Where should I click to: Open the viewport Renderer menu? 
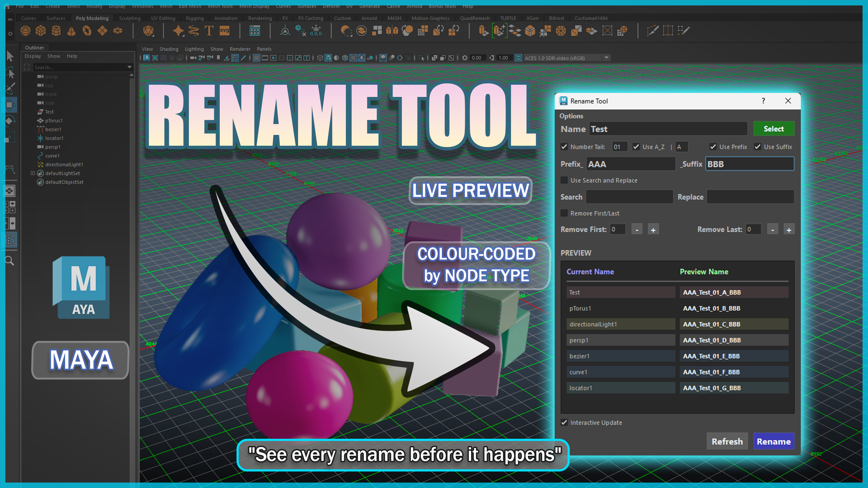240,49
